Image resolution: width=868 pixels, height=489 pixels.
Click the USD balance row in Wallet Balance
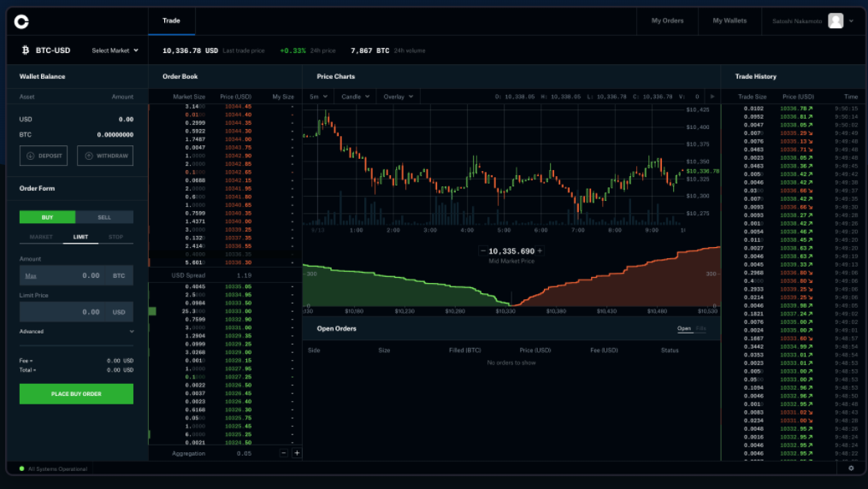[76, 120]
